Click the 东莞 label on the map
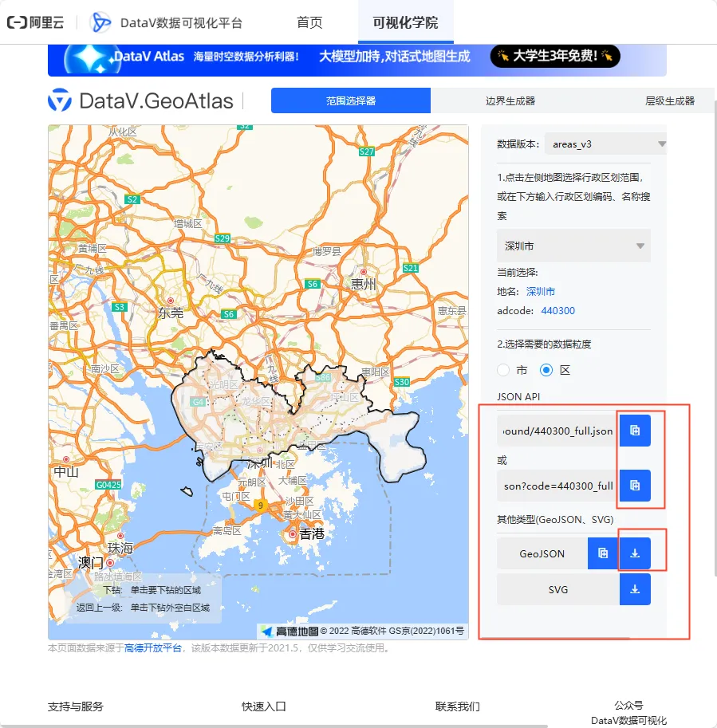This screenshot has height=728, width=717. tap(171, 313)
